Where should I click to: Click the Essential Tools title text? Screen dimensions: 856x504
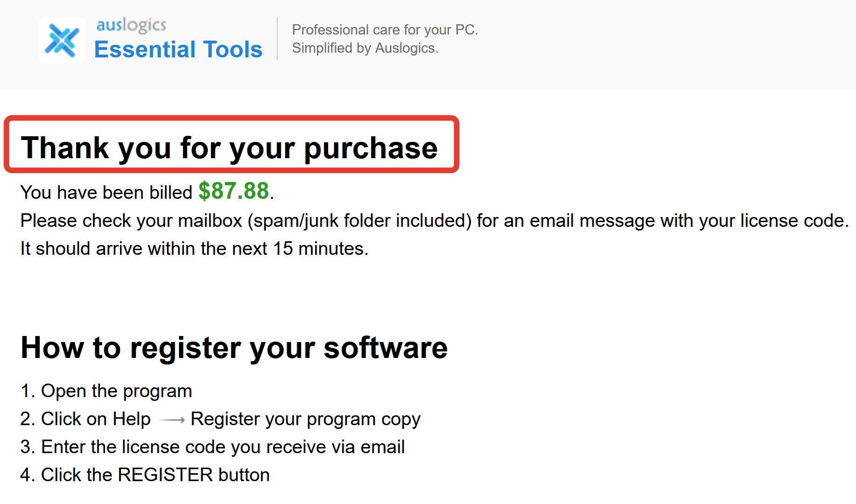pos(178,49)
